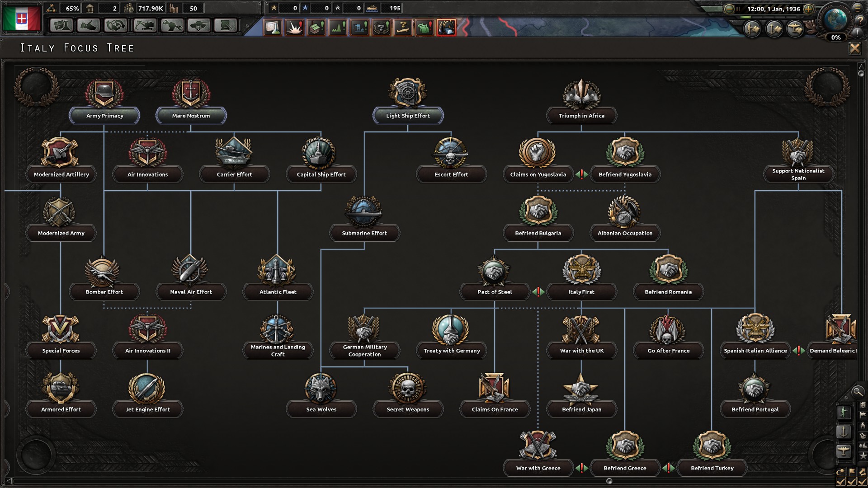Toggle the land soldier map mode
This screenshot has width=868, height=488.
click(x=844, y=412)
